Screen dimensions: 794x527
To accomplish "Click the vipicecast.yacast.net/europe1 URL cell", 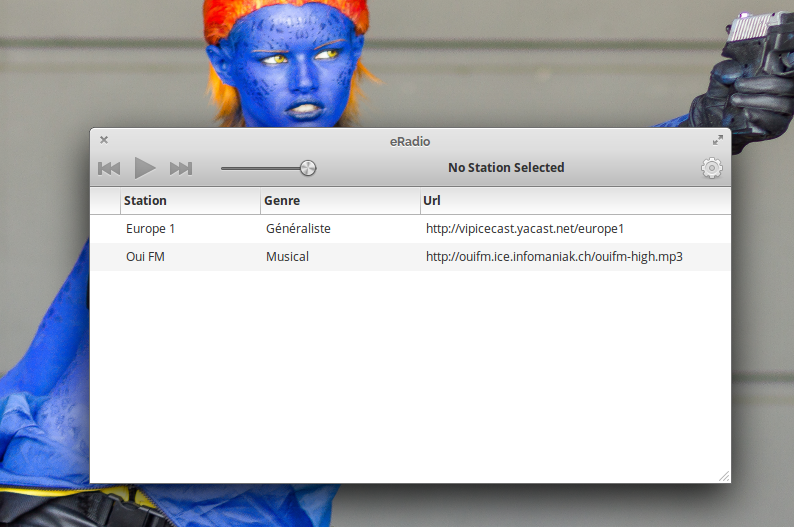I will pyautogui.click(x=525, y=229).
